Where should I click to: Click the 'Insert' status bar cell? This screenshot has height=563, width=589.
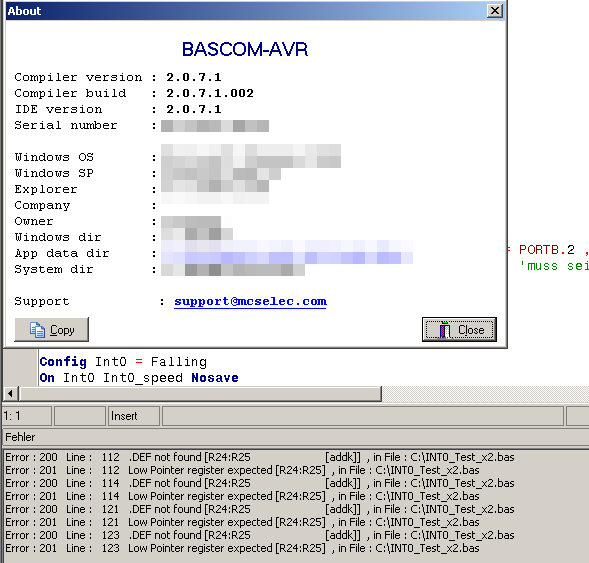click(x=134, y=416)
